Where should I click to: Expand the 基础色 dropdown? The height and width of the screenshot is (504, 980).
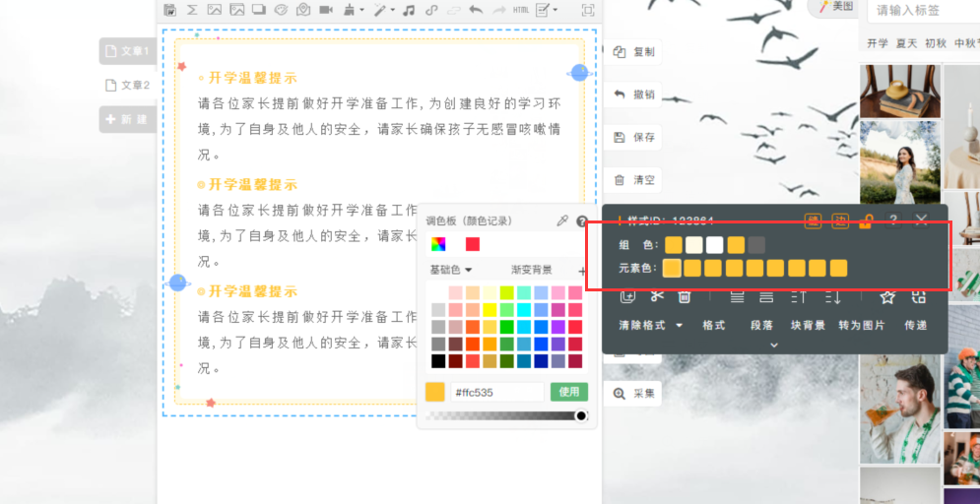click(451, 270)
